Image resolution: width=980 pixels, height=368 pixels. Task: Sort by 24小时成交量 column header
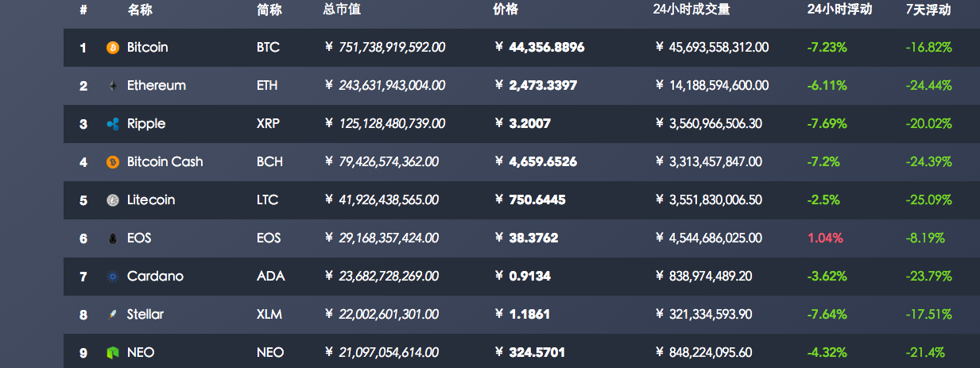(x=691, y=10)
